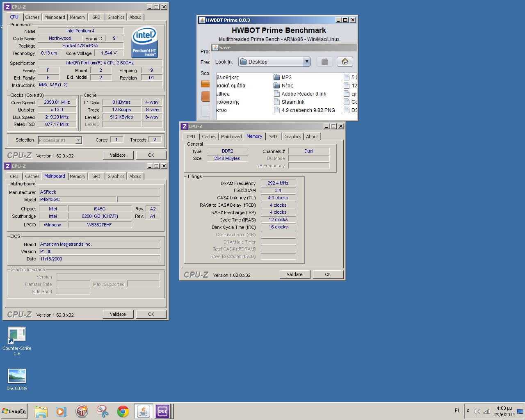
Task: Launch Windows Media Player from taskbar
Action: (x=61, y=411)
